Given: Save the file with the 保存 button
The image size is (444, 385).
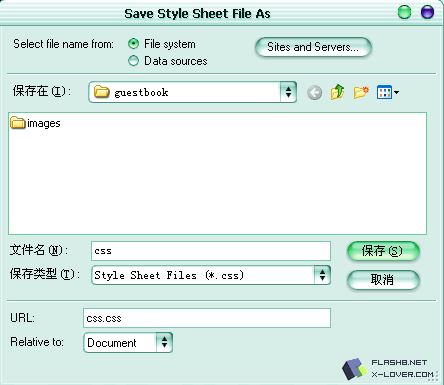Looking at the screenshot, I should 383,251.
